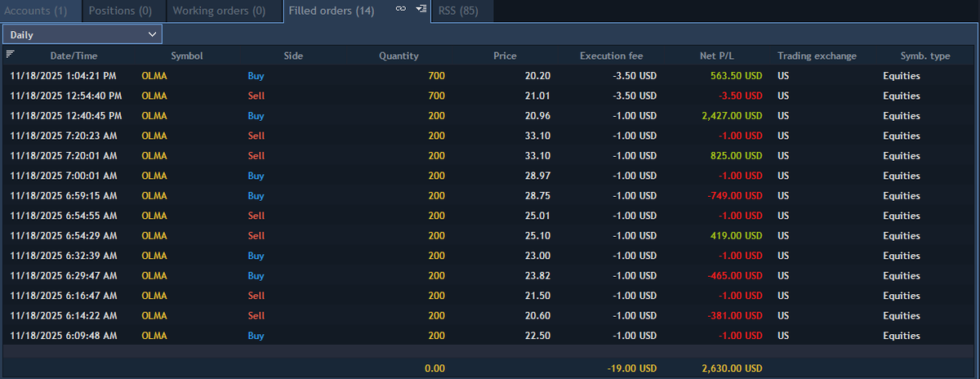Select the Filled orders (14) tab
The height and width of the screenshot is (379, 980).
332,11
